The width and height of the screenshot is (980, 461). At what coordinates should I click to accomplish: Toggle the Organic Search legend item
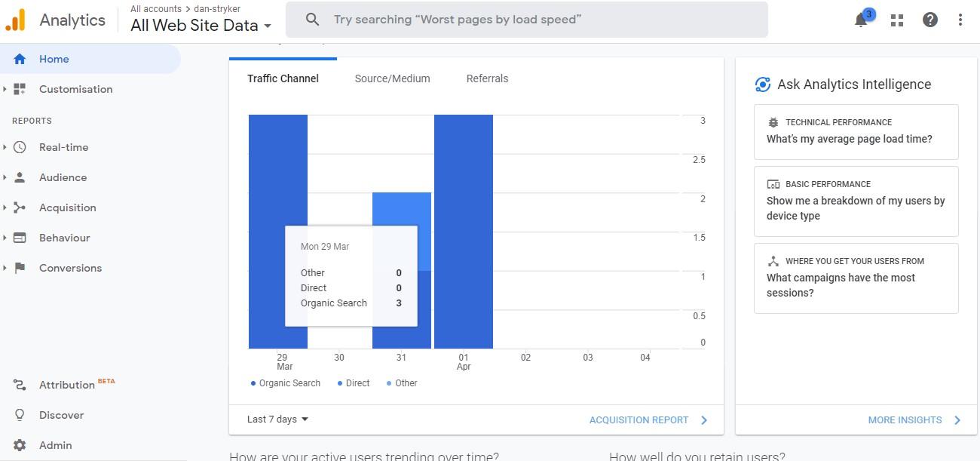pos(286,383)
